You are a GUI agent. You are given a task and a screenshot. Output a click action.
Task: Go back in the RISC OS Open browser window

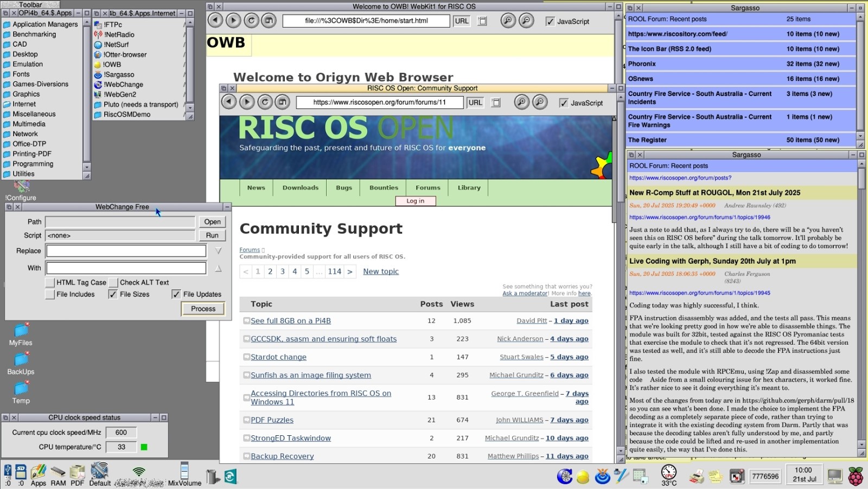[229, 102]
